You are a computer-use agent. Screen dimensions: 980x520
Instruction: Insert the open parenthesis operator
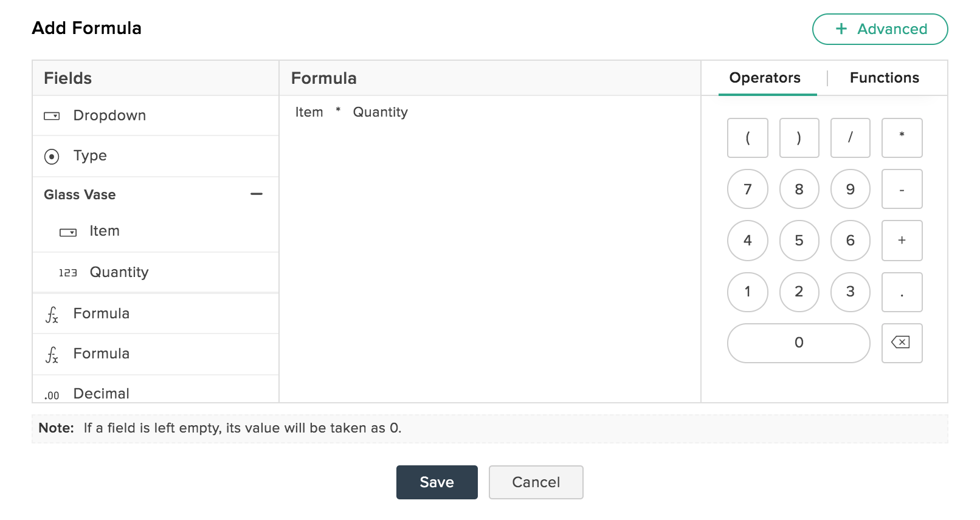[x=747, y=138]
